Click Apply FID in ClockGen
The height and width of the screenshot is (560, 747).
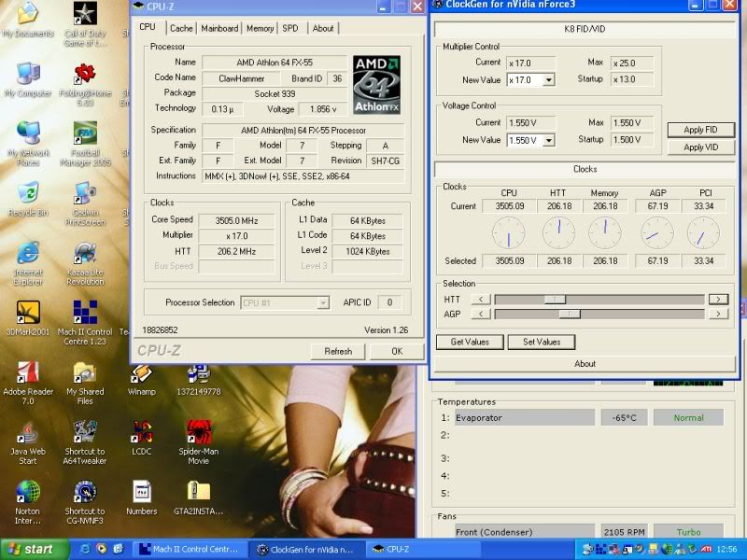coord(700,130)
